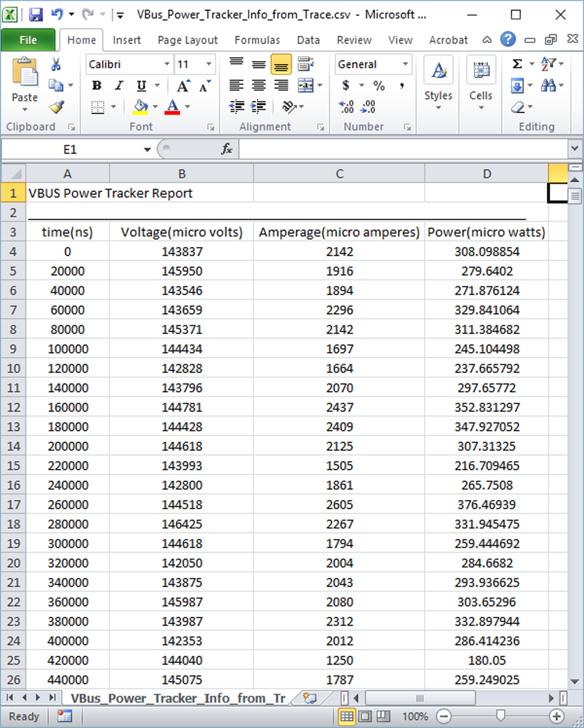The image size is (584, 728).
Task: Click the Format Painter brush icon
Action: [56, 107]
